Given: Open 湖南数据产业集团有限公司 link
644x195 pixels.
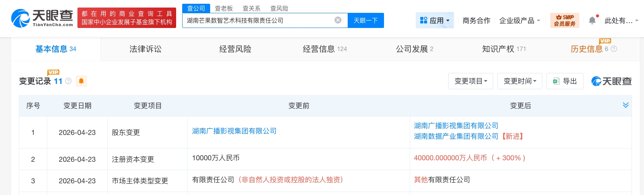Looking at the screenshot, I should [456, 136].
